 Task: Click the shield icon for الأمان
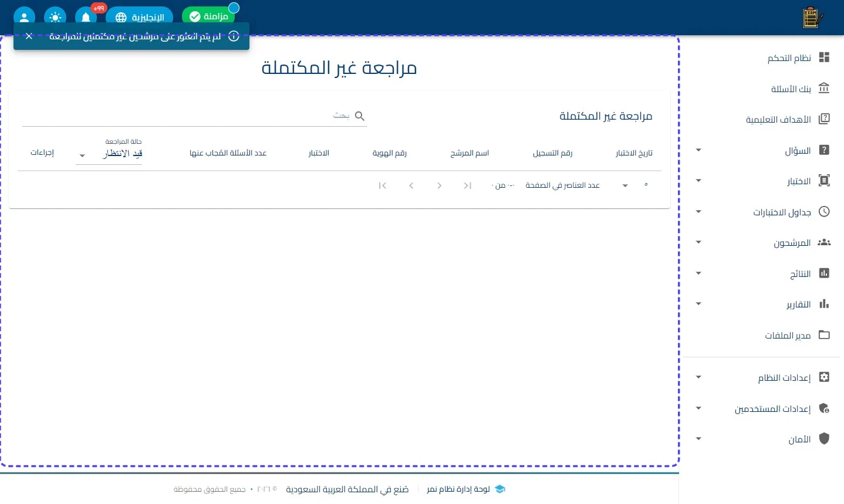(x=824, y=439)
